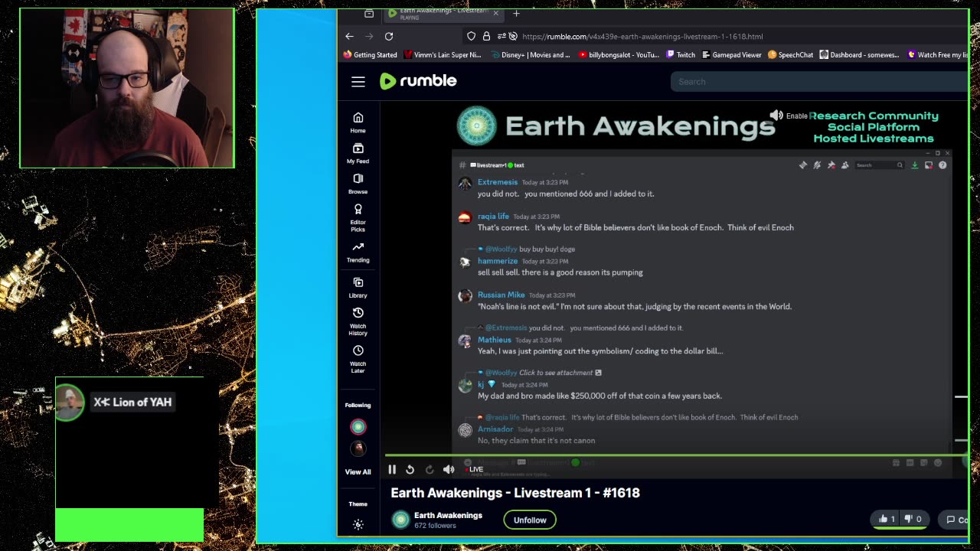Viewport: 980px width, 551px height.
Task: Open Watch History in the sidebar
Action: click(358, 321)
